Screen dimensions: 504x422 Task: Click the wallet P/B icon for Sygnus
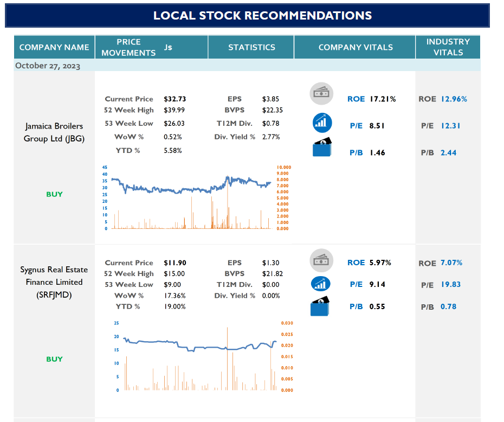point(320,306)
